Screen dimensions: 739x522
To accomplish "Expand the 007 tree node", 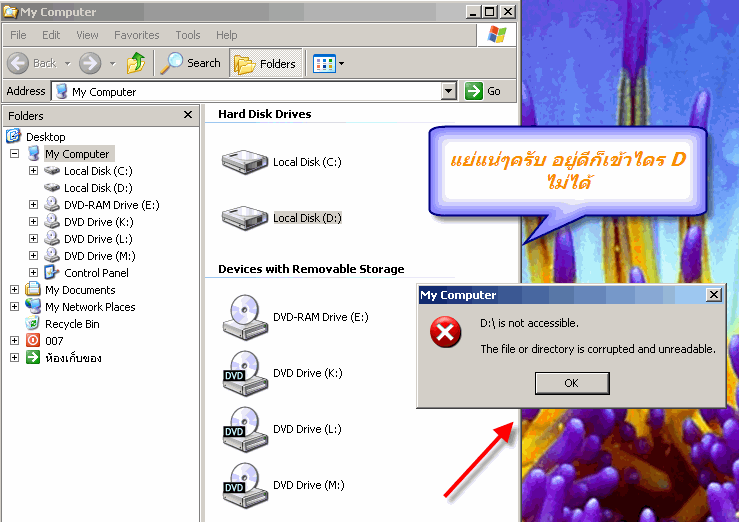I will (x=15, y=340).
